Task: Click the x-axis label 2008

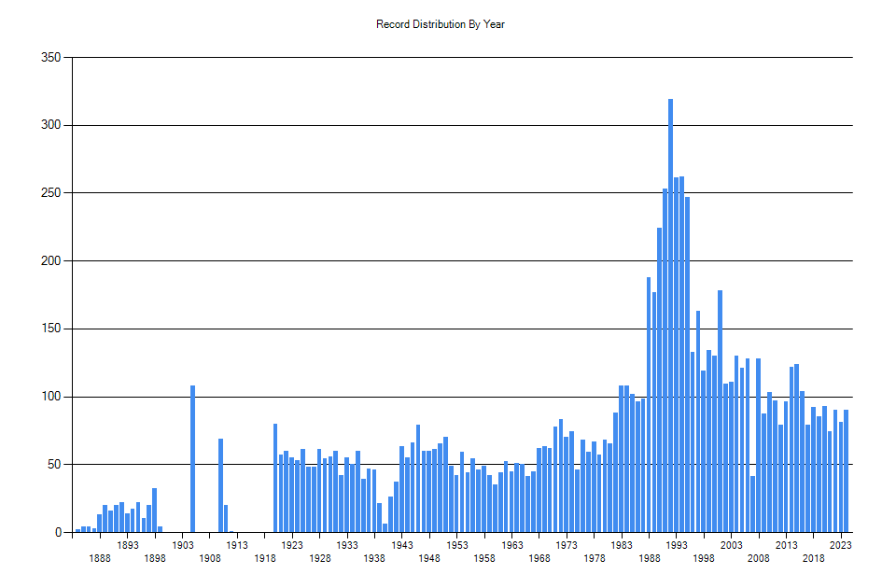Action: 759,558
